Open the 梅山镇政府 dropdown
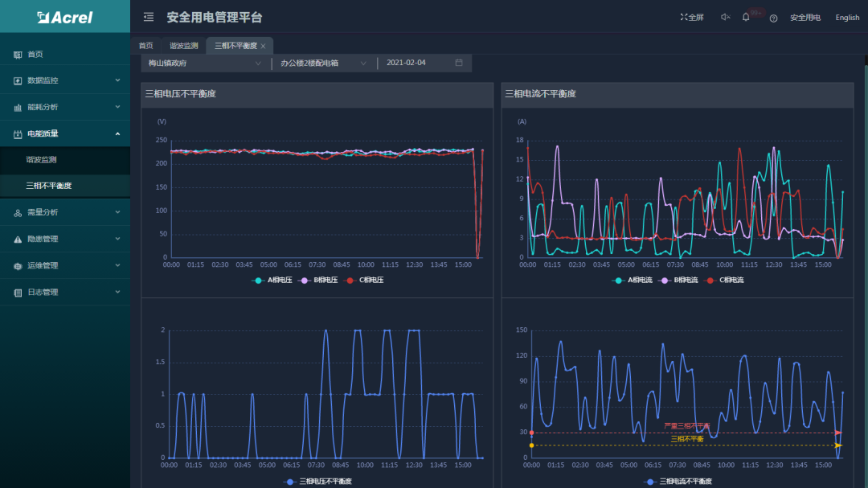Viewport: 868px width, 488px height. pos(205,63)
